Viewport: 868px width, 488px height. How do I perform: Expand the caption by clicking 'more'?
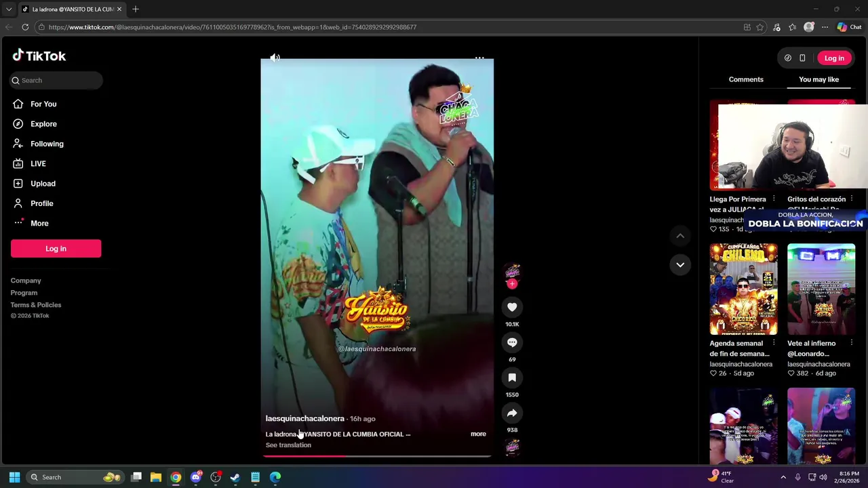[478, 434]
